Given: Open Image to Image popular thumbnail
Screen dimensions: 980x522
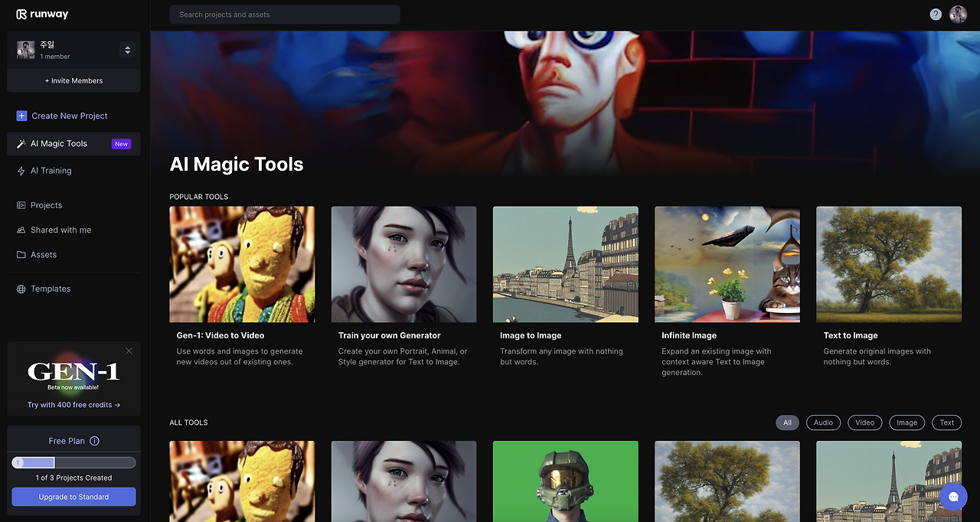Looking at the screenshot, I should [566, 264].
